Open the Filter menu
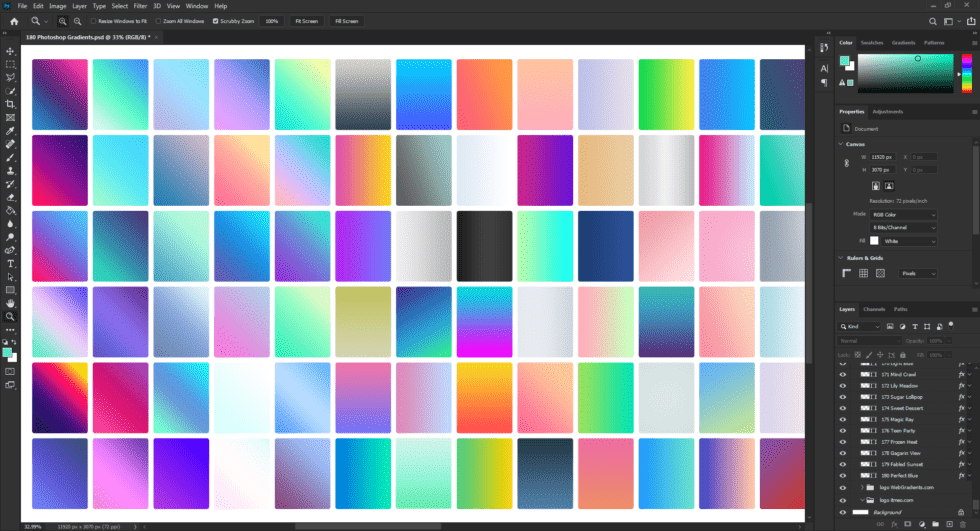 point(140,6)
